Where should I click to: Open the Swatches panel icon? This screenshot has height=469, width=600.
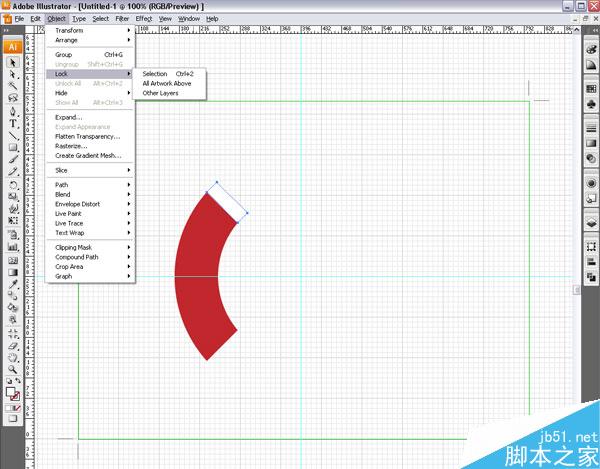[x=591, y=89]
